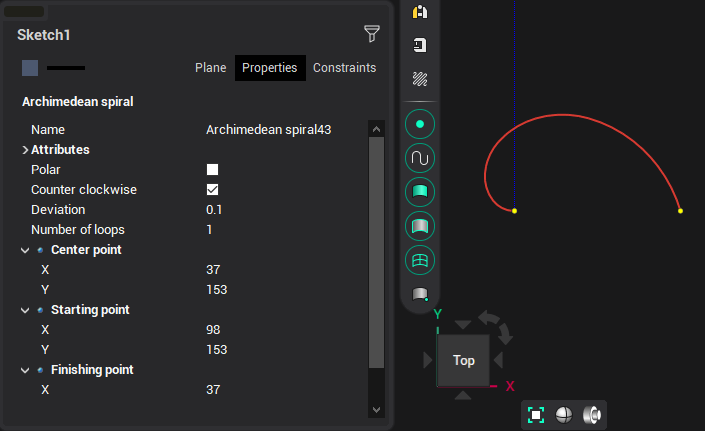Click the hatch pattern icon

pyautogui.click(x=420, y=78)
